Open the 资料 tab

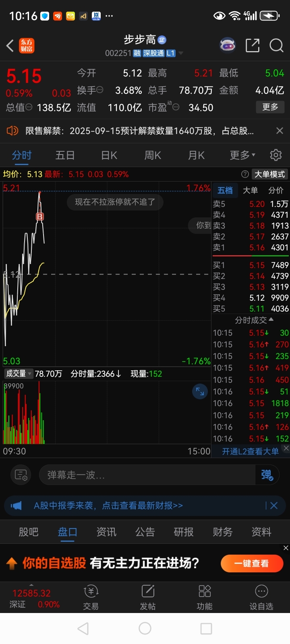coord(261,532)
